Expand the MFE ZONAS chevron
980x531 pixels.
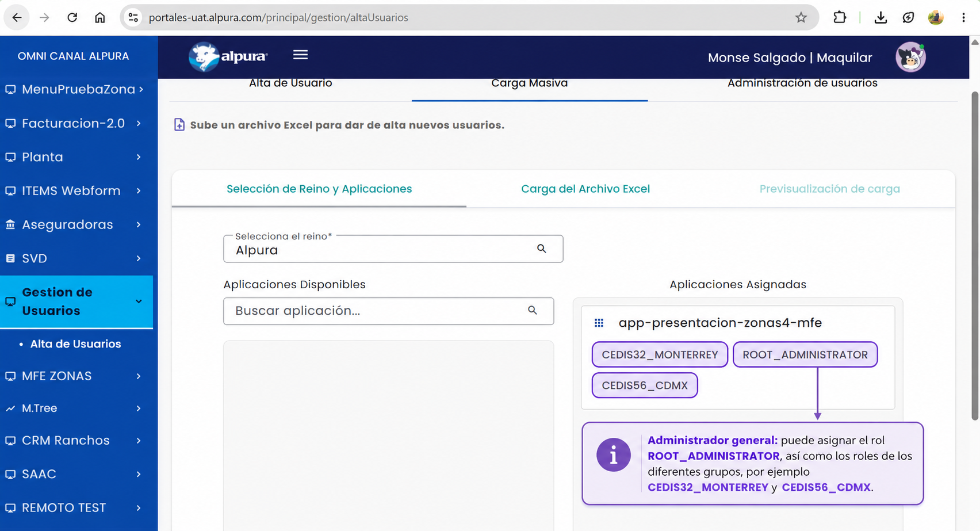(x=139, y=376)
